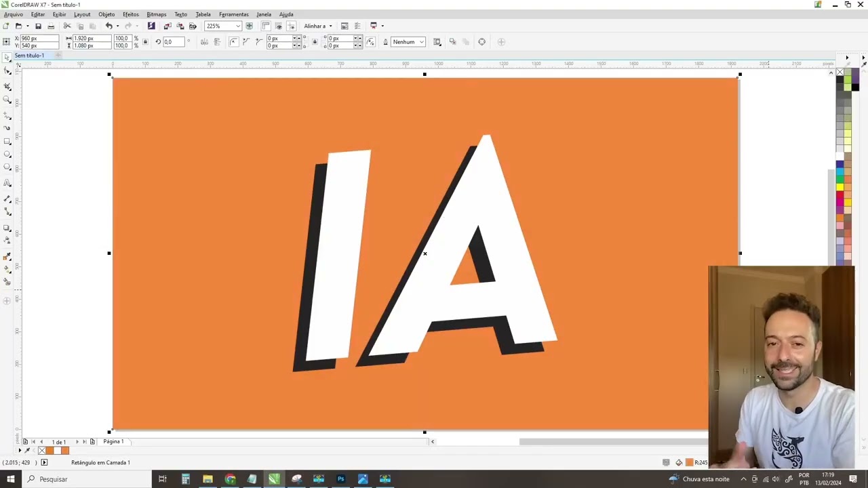Toggle show grid
The image size is (868, 488).
coord(279,26)
